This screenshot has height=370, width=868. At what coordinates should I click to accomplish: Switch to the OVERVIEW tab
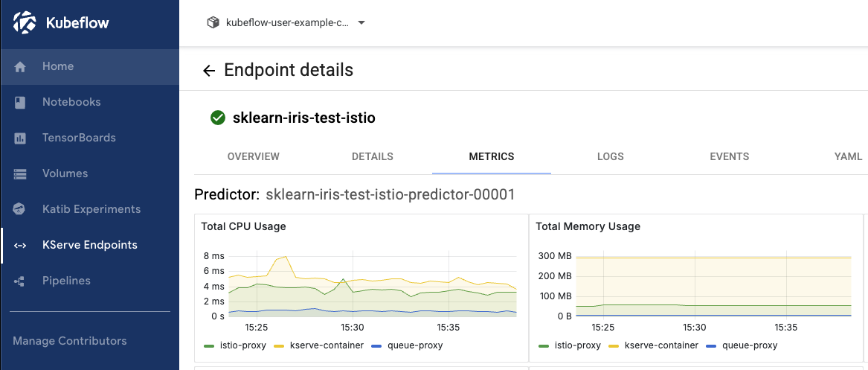[x=254, y=156]
